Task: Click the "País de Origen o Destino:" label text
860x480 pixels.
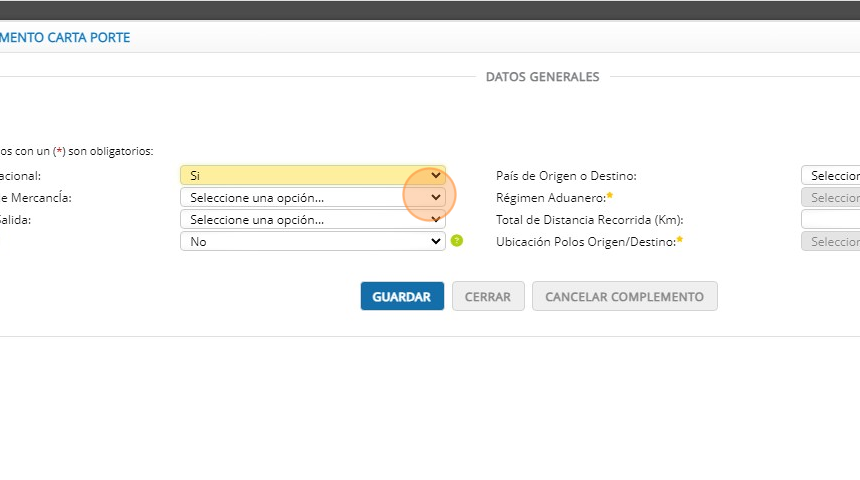Action: [x=566, y=176]
